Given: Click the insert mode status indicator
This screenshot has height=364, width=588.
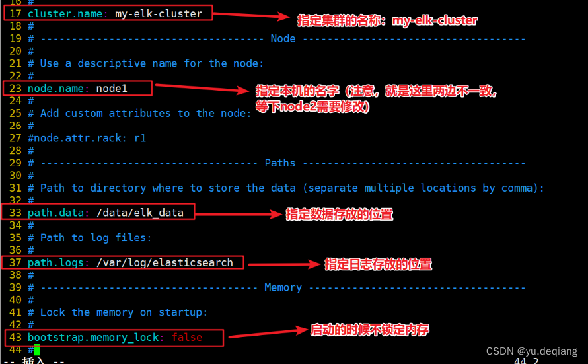Looking at the screenshot, I should point(34,361).
